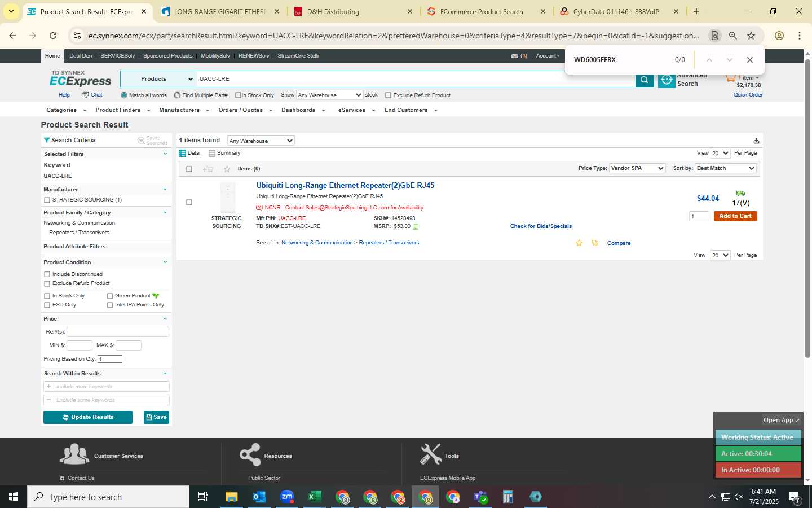The width and height of the screenshot is (812, 508).
Task: Mark UACC-LRE product with yellow star
Action: click(579, 243)
